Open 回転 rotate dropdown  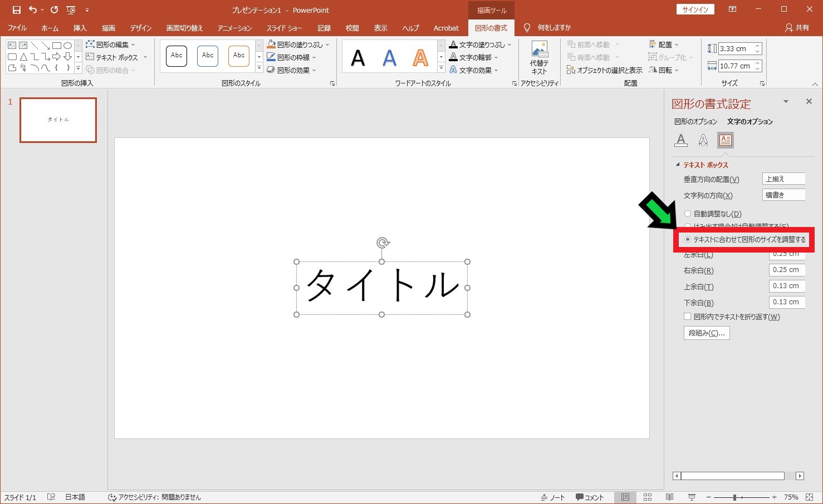coord(664,70)
